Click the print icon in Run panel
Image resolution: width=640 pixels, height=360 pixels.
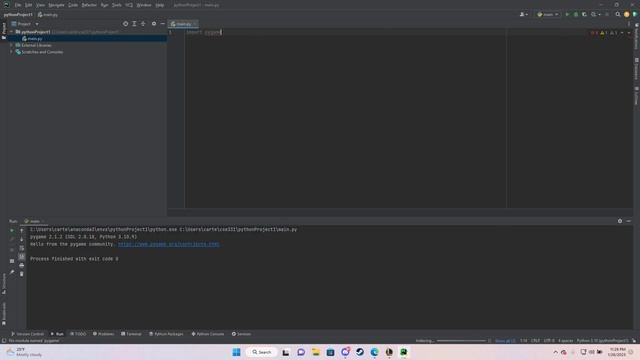[22, 265]
